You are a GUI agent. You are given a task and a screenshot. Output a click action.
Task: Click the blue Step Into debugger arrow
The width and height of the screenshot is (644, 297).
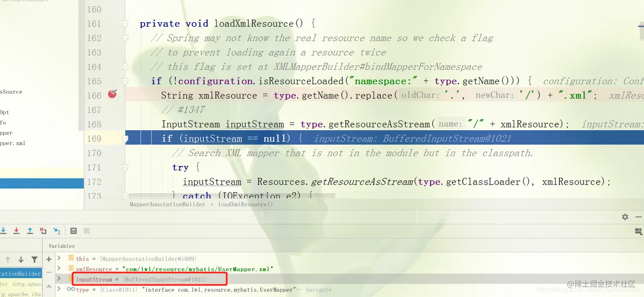point(3,231)
